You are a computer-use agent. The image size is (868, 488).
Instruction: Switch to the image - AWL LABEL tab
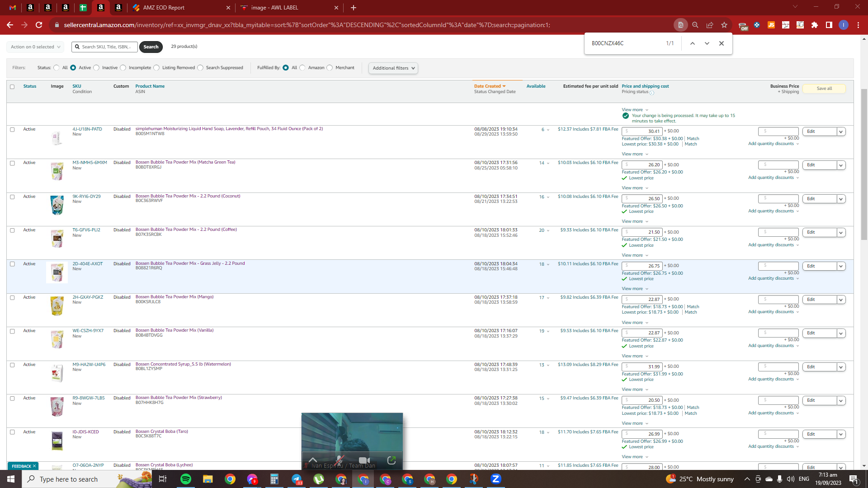click(290, 8)
